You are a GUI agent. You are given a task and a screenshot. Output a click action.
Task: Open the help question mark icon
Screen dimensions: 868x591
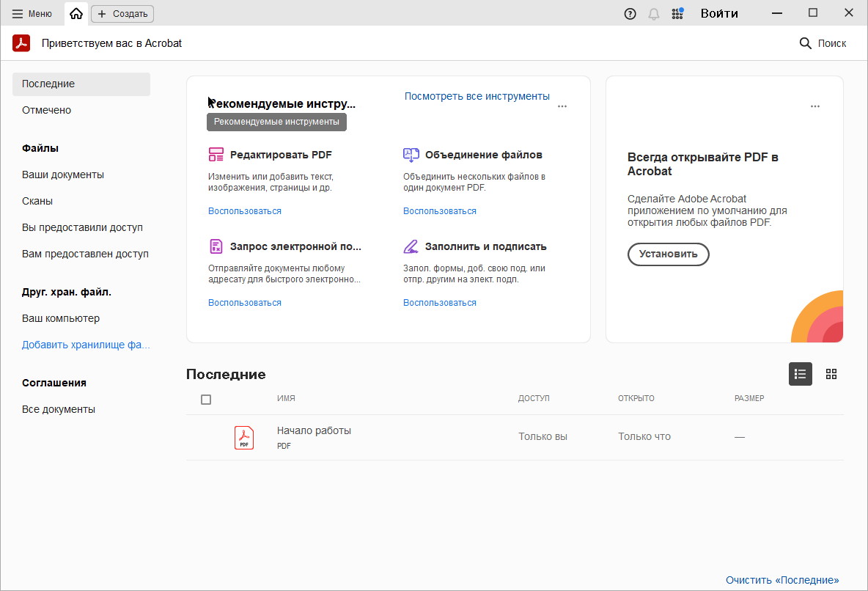630,14
